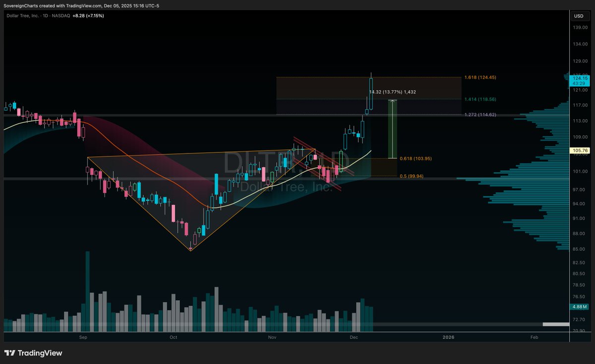
Task: Click the 139.00 price axis label
Action: 580,28
